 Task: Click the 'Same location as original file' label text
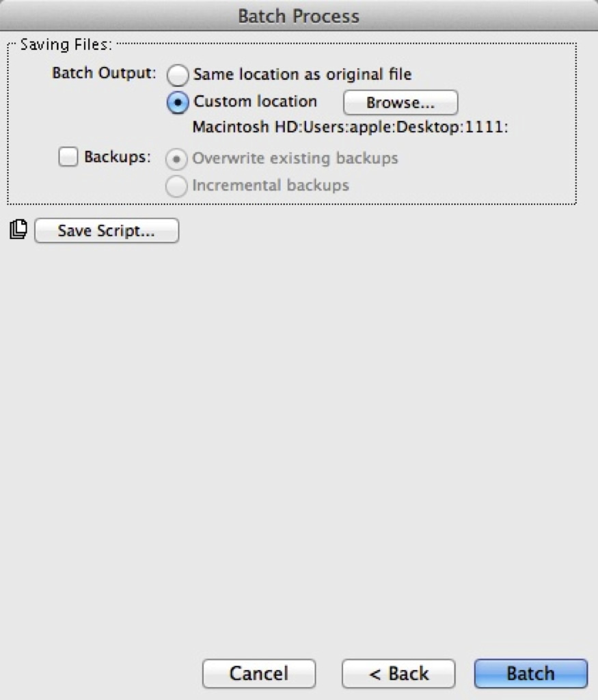click(302, 74)
